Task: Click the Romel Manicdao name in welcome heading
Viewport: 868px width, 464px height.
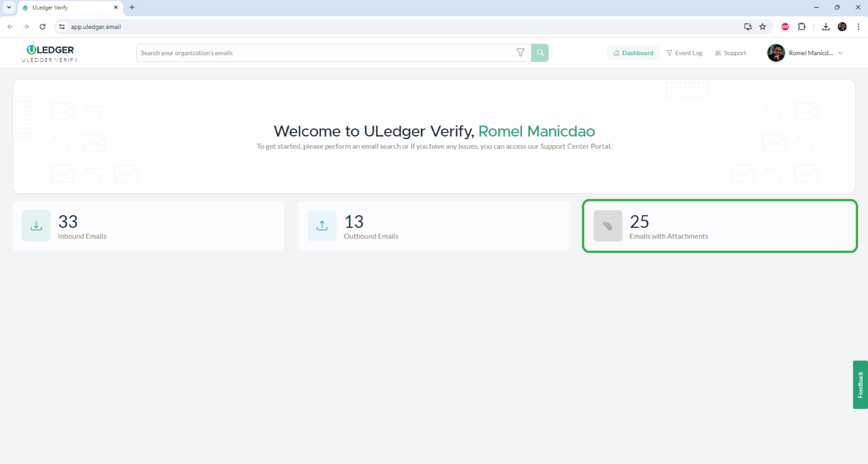Action: [537, 131]
